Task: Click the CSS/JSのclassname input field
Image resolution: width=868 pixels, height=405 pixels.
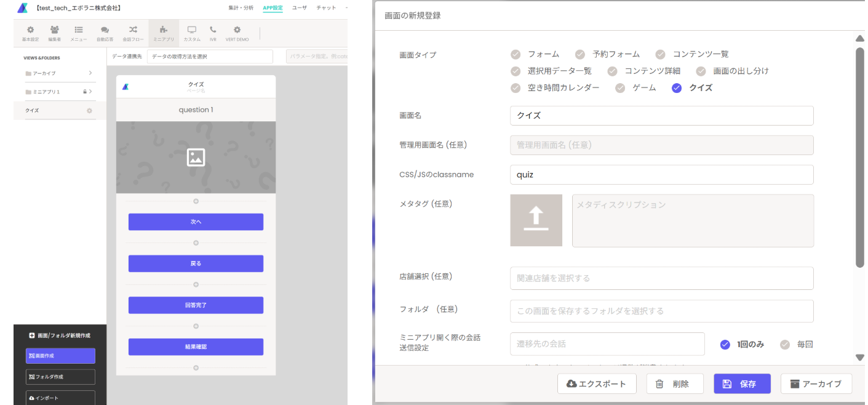Action: coord(661,175)
